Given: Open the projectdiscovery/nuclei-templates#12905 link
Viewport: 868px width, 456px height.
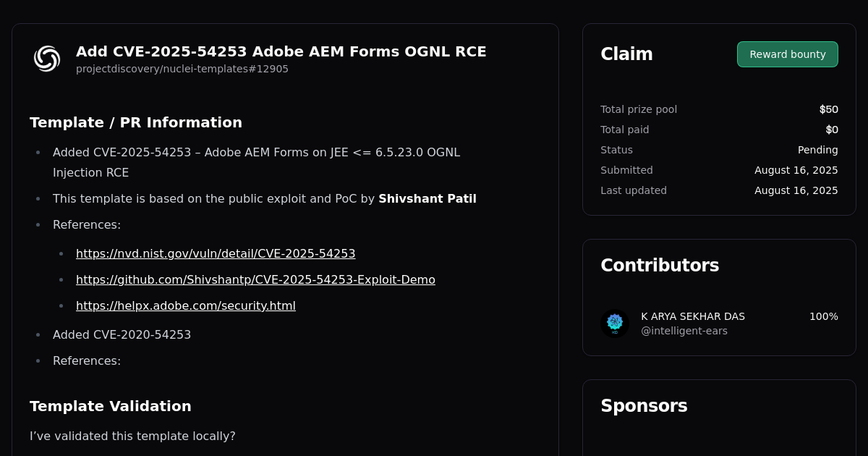Looking at the screenshot, I should (x=182, y=69).
